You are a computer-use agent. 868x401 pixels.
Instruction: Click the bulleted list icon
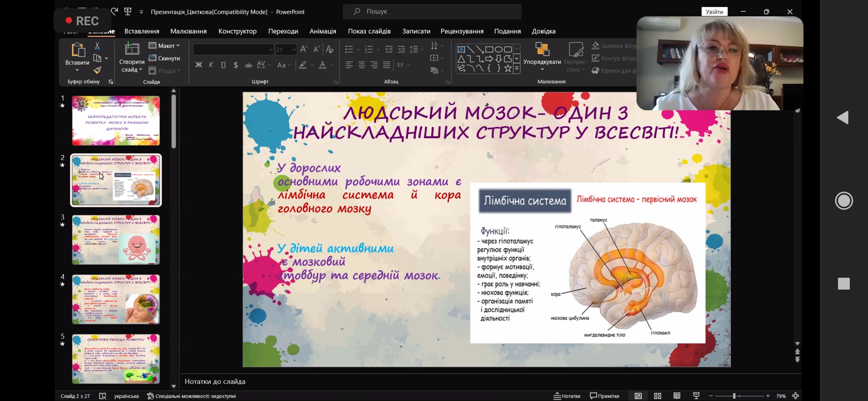pos(349,49)
